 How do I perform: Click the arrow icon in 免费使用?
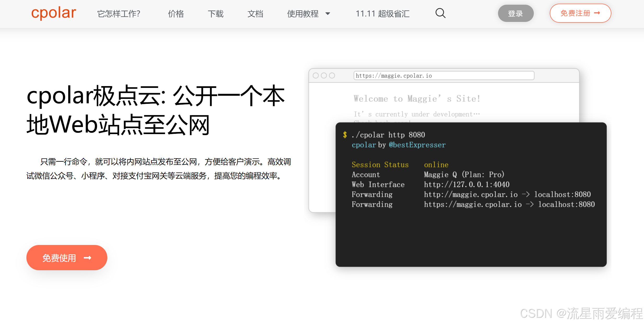[87, 258]
